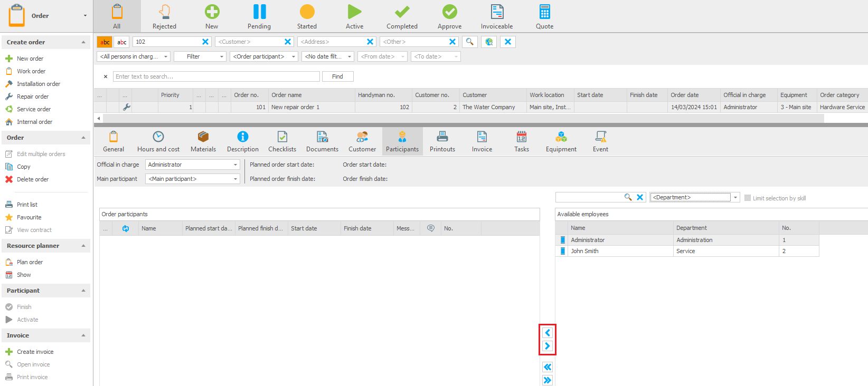
Task: Show orders awaiting Approve
Action: (x=449, y=16)
